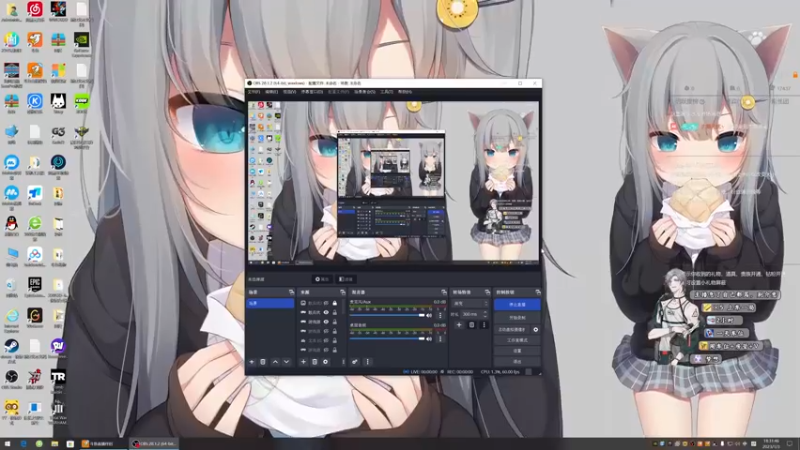800x450 pixels.
Task: Select the Stray cat game desktop icon
Action: click(58, 101)
